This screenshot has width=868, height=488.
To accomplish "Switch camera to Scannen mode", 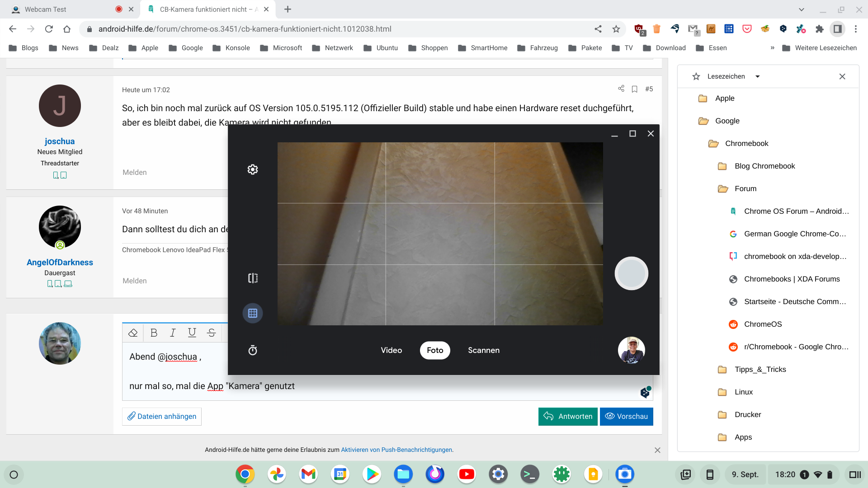I will pos(483,350).
